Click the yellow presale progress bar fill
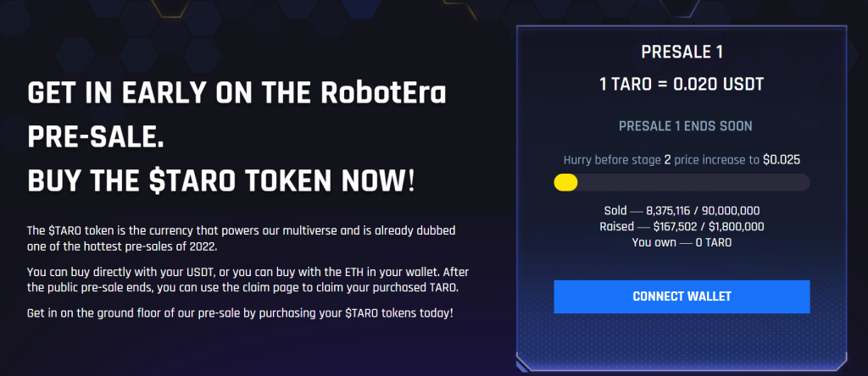The image size is (868, 376). 565,182
